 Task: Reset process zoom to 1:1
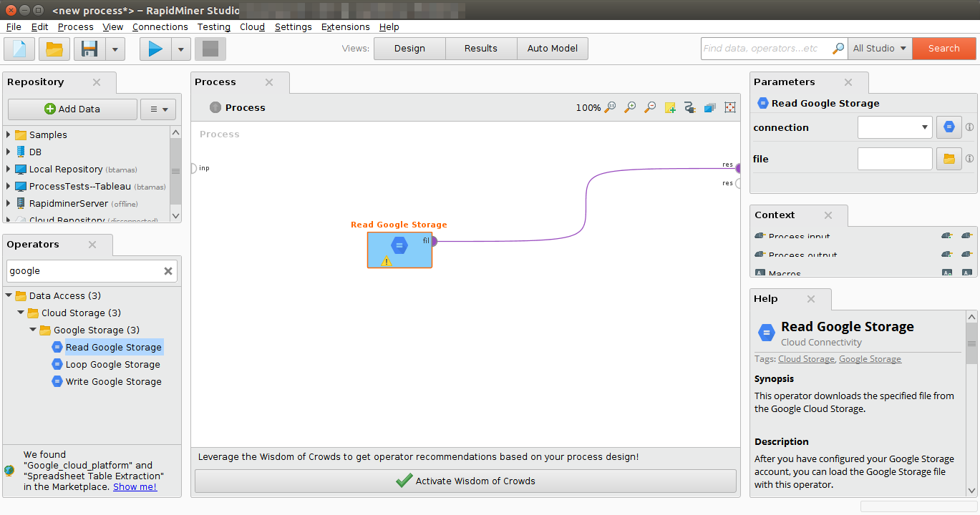(x=610, y=107)
